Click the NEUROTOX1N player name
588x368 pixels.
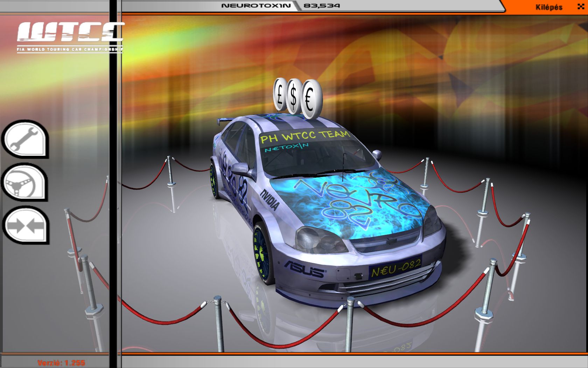point(256,6)
